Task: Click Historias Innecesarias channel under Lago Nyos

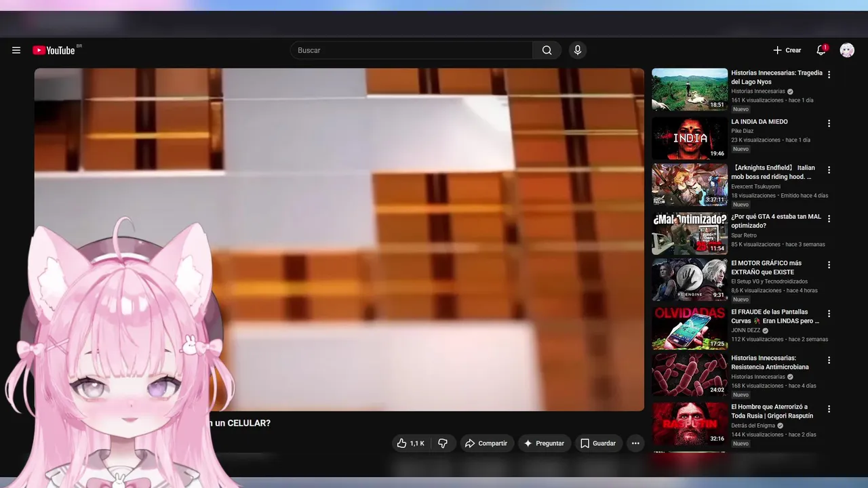Action: 758,91
